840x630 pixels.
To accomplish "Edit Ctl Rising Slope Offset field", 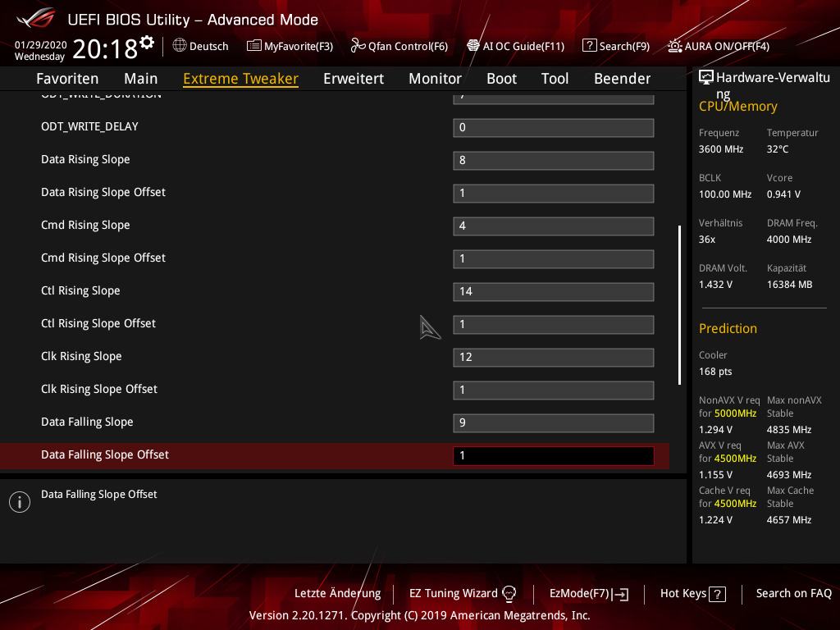I will (554, 324).
